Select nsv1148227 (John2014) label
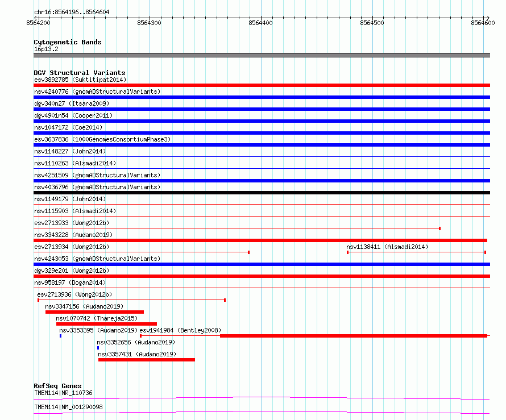Screen dimensions: 506x420 pyautogui.click(x=70, y=151)
